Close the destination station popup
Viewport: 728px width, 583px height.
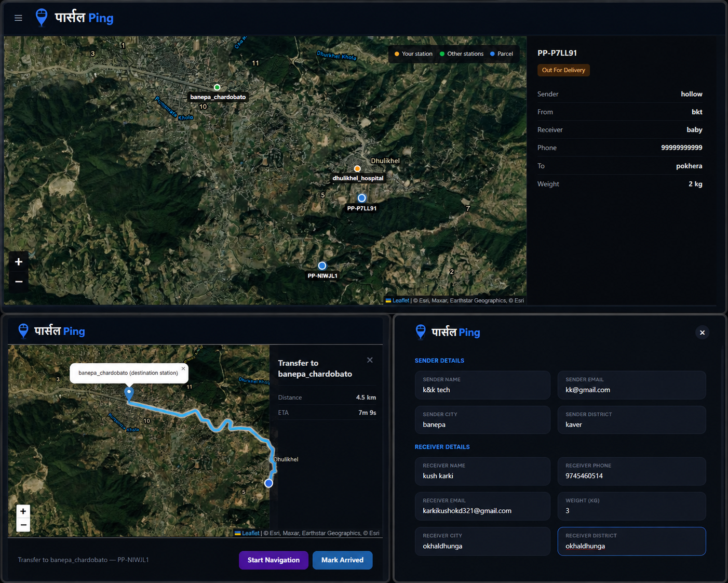[183, 368]
